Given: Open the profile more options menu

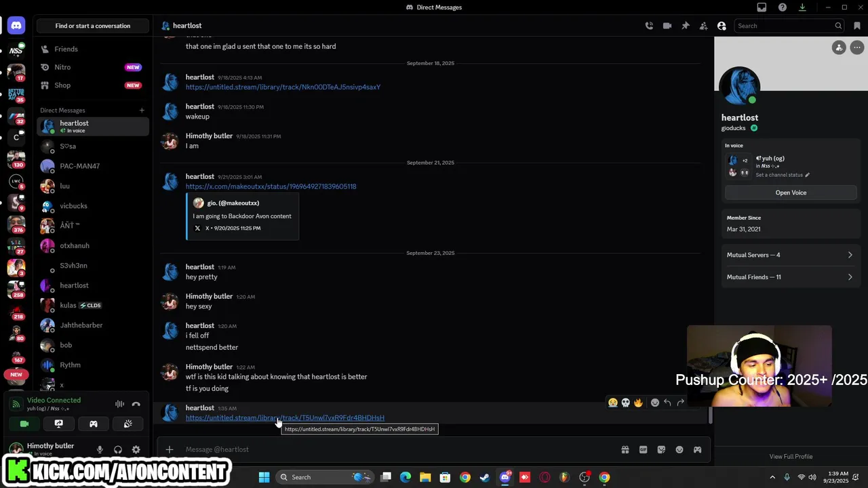Looking at the screenshot, I should click(857, 47).
